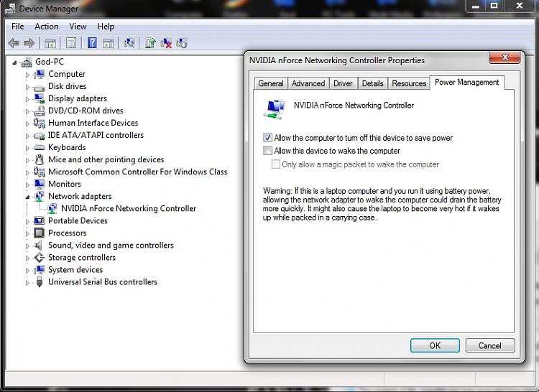The width and height of the screenshot is (539, 392).
Task: Collapse the God-PC root node
Action: [14, 62]
